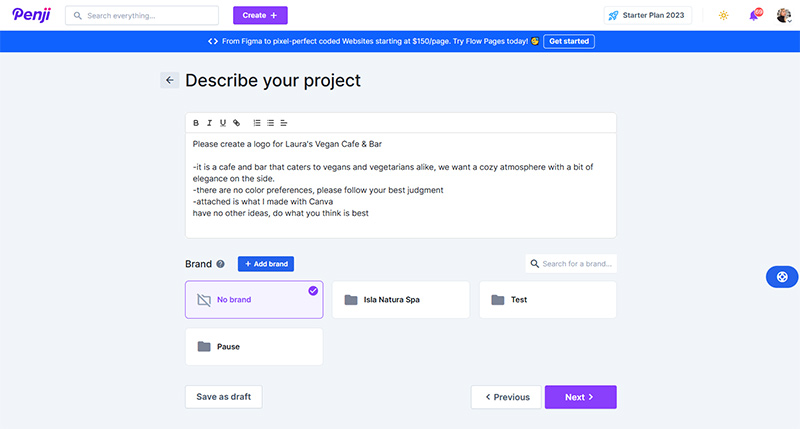Insert a link in the description

coord(236,123)
